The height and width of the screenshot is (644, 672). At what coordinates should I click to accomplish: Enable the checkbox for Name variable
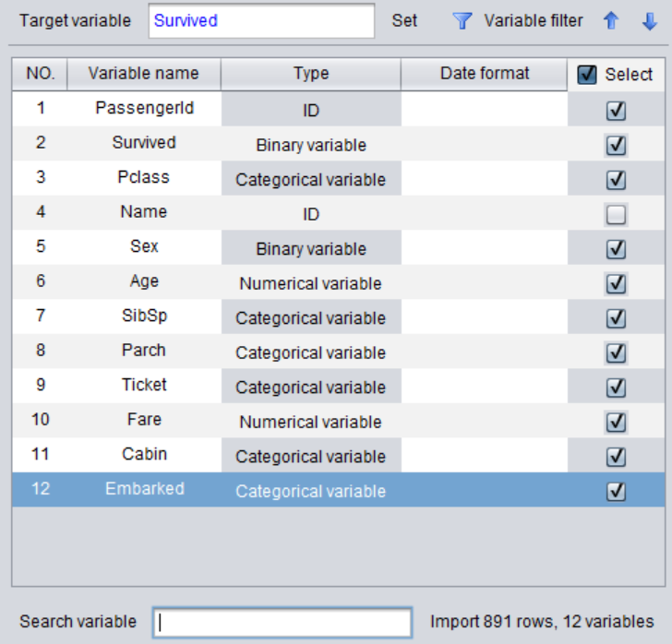click(616, 215)
